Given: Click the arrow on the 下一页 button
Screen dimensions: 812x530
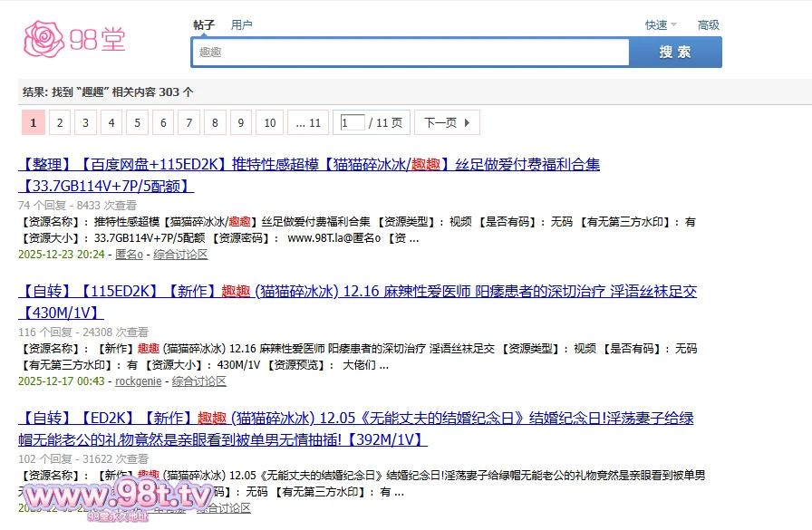Looking at the screenshot, I should pyautogui.click(x=467, y=123).
